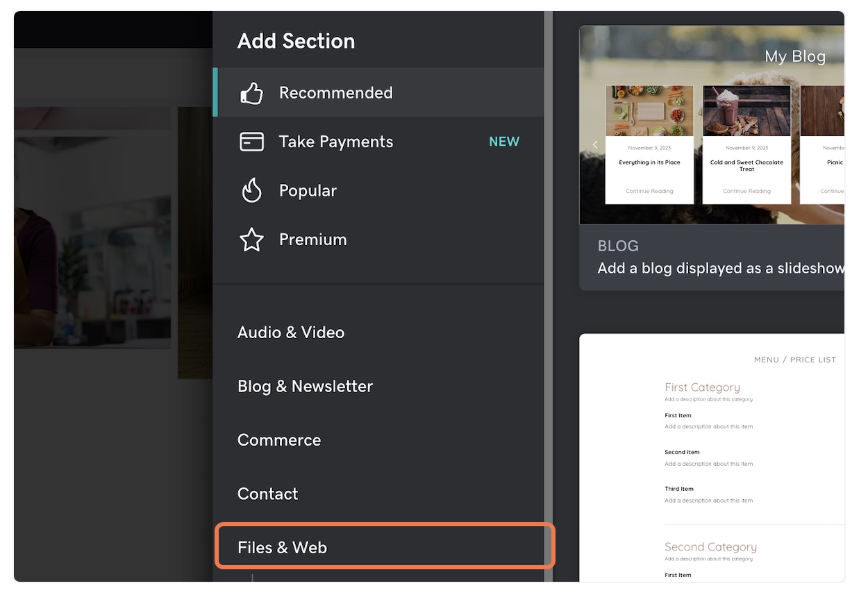Click the flame icon for Popular
Image resolution: width=868 pixels, height=604 pixels.
tap(251, 190)
